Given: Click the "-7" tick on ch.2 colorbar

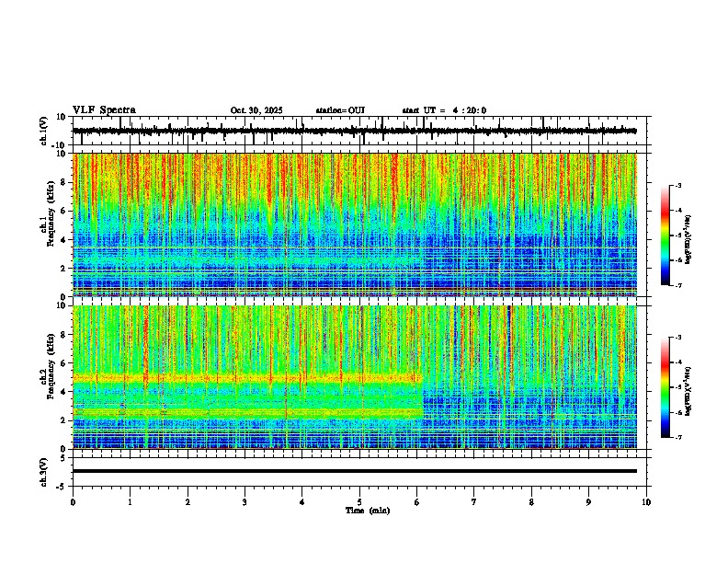Looking at the screenshot, I should 678,437.
